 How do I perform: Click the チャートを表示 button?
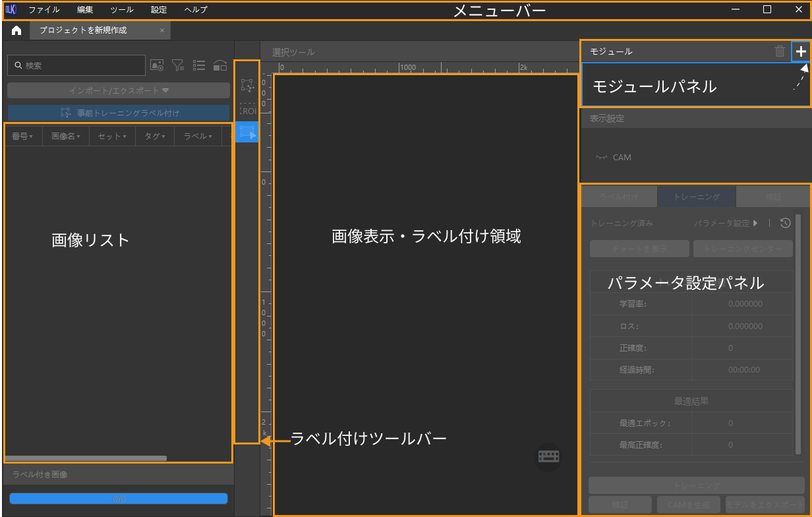(x=639, y=249)
